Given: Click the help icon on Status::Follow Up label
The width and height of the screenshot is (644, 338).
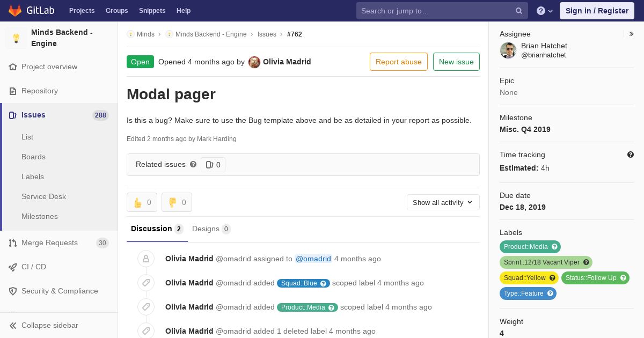Looking at the screenshot, I should click(623, 278).
